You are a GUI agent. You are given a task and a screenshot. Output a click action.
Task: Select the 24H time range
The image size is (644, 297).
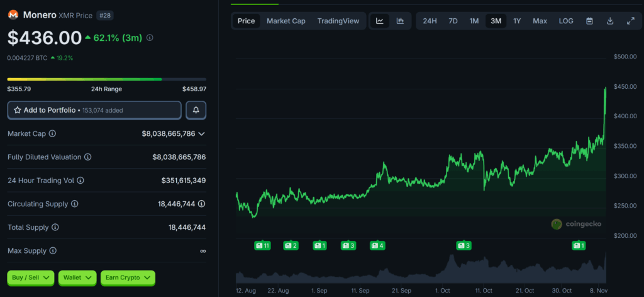pyautogui.click(x=430, y=21)
